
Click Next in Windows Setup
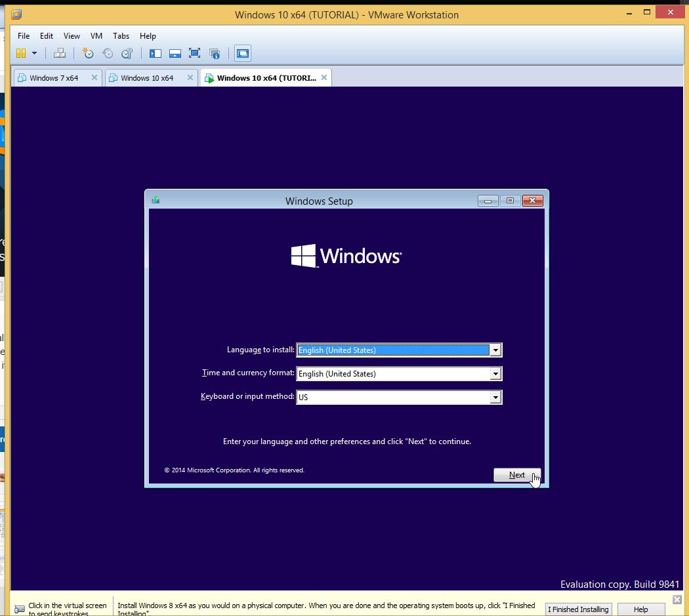[x=517, y=475]
